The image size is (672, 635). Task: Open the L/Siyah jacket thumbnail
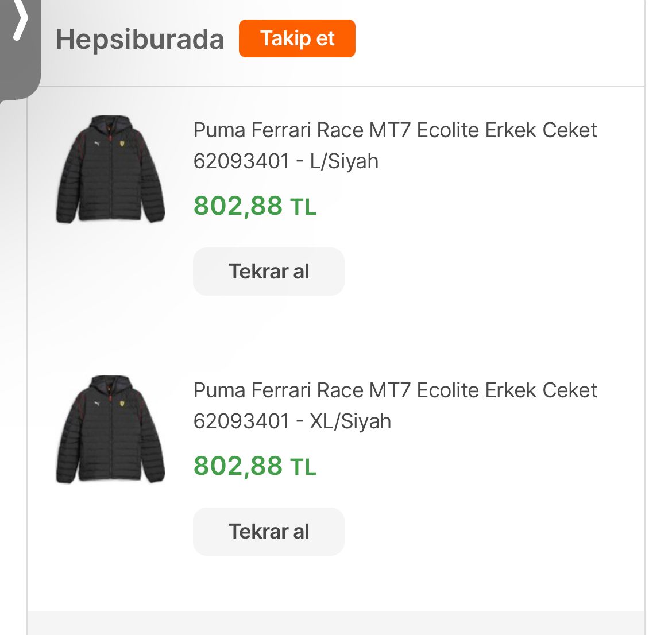pos(110,169)
